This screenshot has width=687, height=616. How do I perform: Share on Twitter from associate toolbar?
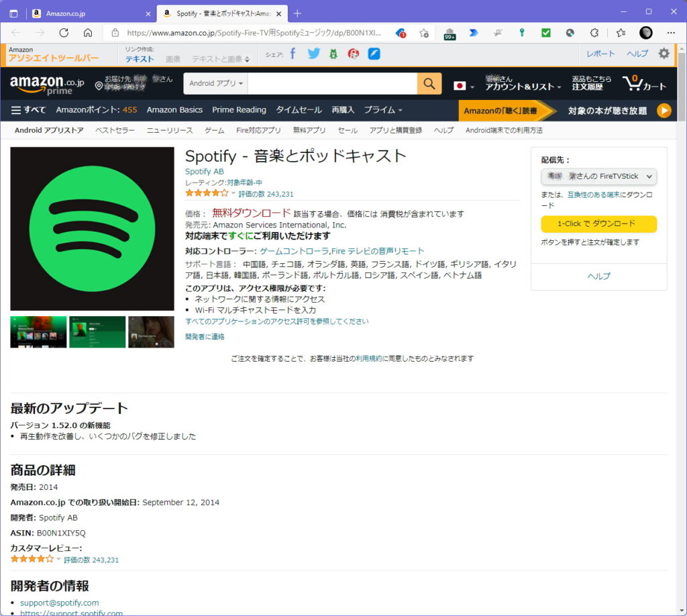[314, 54]
